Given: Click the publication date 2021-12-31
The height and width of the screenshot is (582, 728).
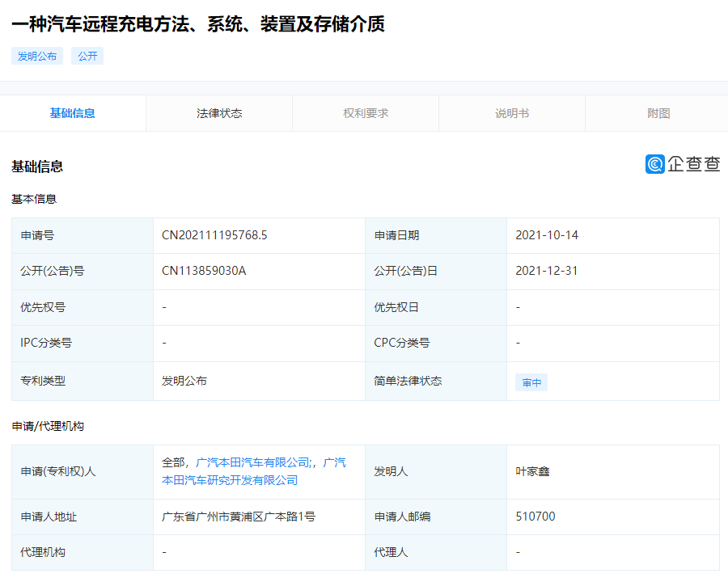Looking at the screenshot, I should 547,271.
